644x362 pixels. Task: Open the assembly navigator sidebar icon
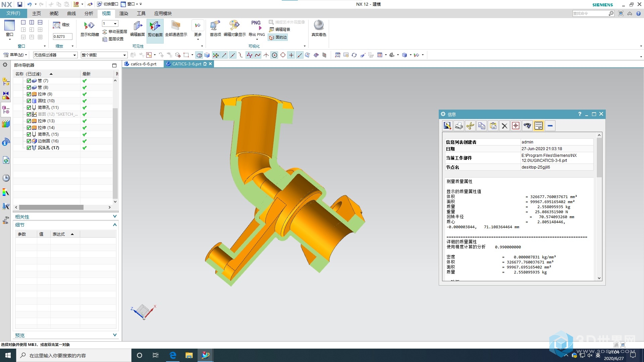click(x=6, y=81)
